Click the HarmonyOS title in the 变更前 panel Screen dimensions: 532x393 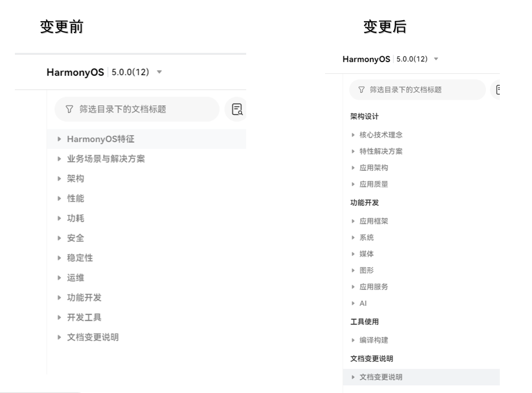click(75, 73)
